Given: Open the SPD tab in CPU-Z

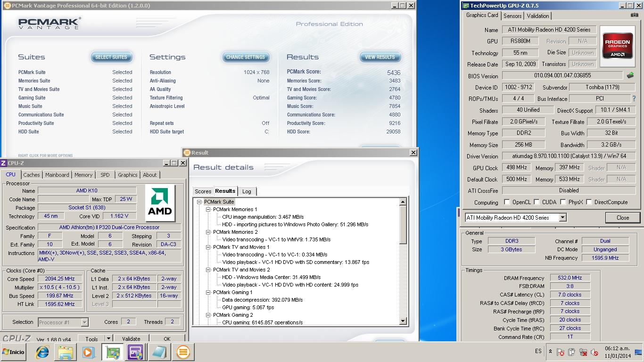Looking at the screenshot, I should click(105, 175).
